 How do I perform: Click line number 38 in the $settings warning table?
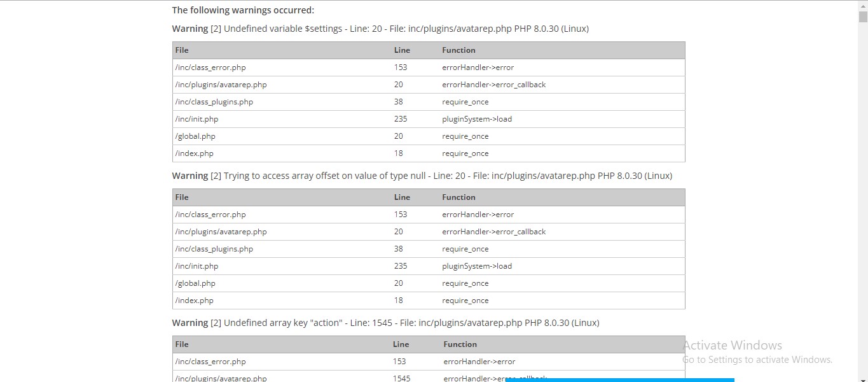click(x=398, y=102)
